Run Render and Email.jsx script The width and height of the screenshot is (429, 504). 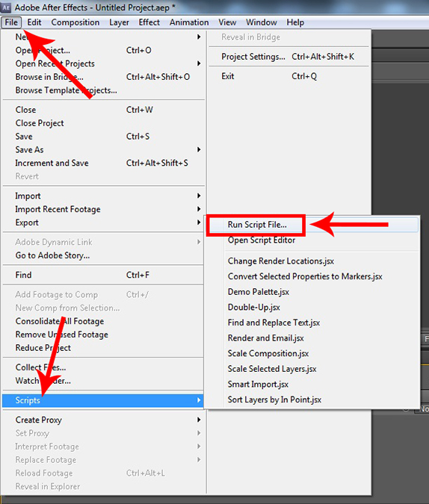[x=312, y=338]
